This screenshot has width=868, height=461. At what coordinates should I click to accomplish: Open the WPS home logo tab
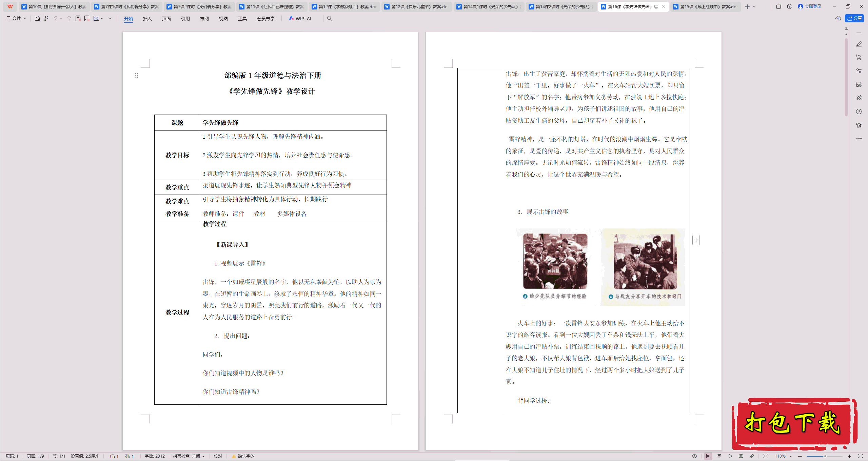(10, 6)
